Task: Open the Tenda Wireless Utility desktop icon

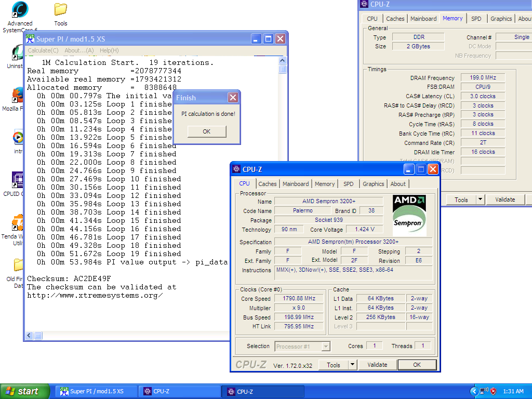Action: pos(18,222)
